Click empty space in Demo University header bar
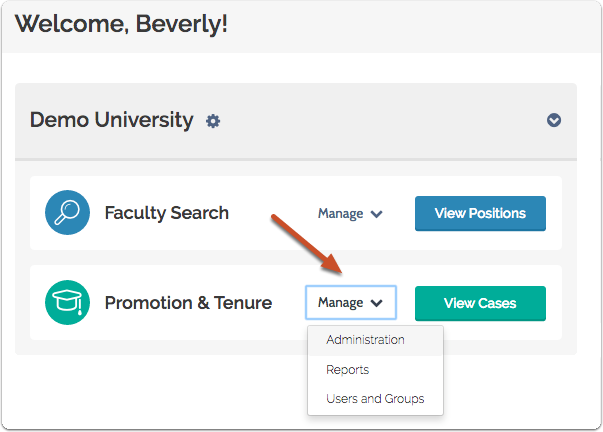The height and width of the screenshot is (432, 603). coord(380,121)
